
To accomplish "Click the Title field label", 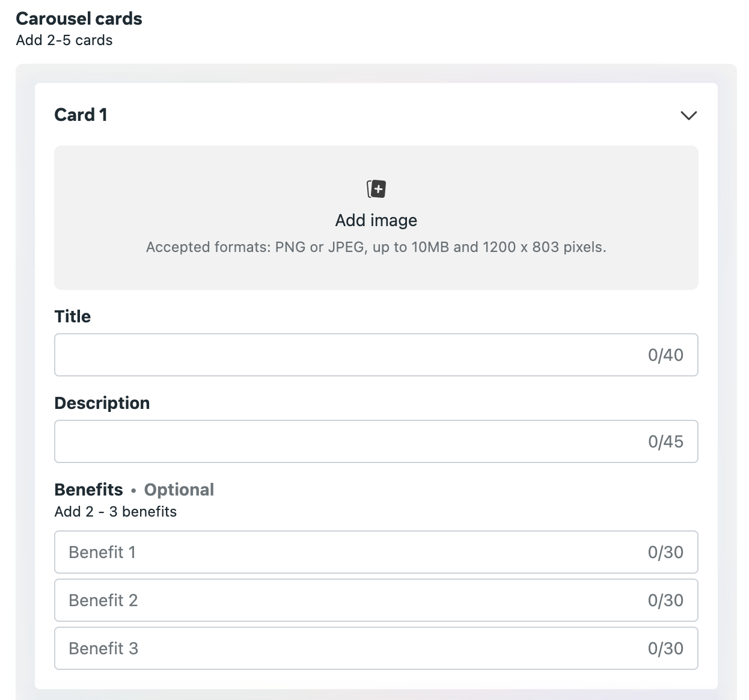I will tap(73, 316).
